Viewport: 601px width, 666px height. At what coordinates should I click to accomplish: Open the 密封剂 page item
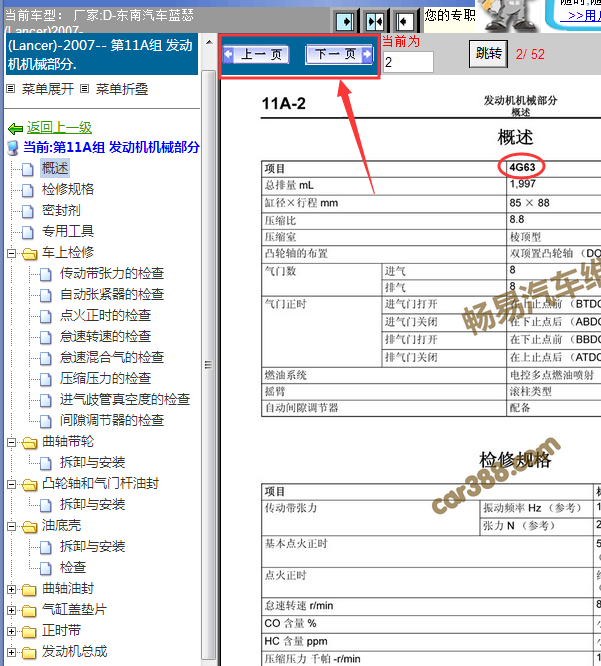click(x=61, y=210)
